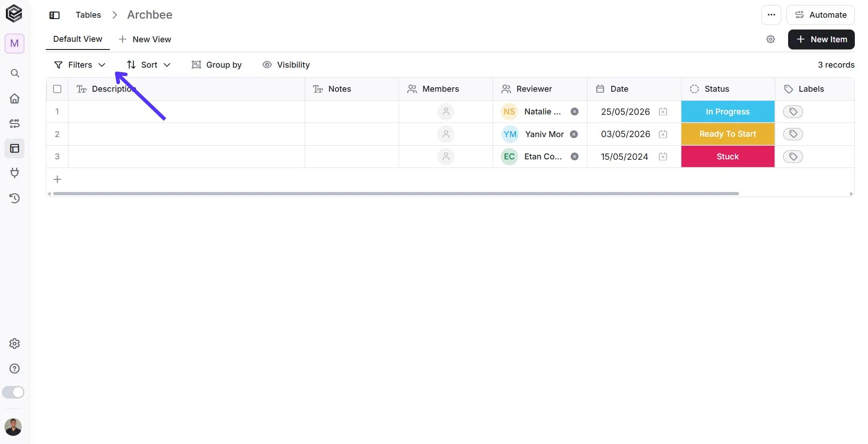Image resolution: width=868 pixels, height=444 pixels.
Task: Remove reviewer Etan Co...
Action: [575, 157]
